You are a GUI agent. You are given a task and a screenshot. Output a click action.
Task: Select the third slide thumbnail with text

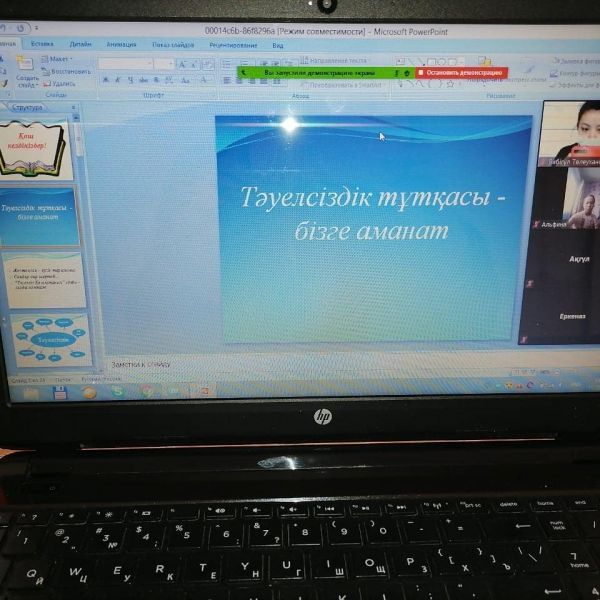click(x=43, y=281)
